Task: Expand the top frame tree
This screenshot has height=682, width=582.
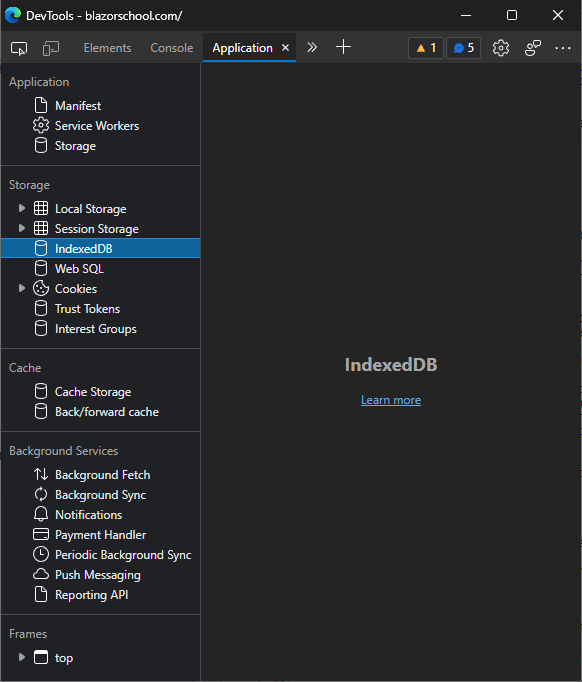Action: tap(21, 657)
